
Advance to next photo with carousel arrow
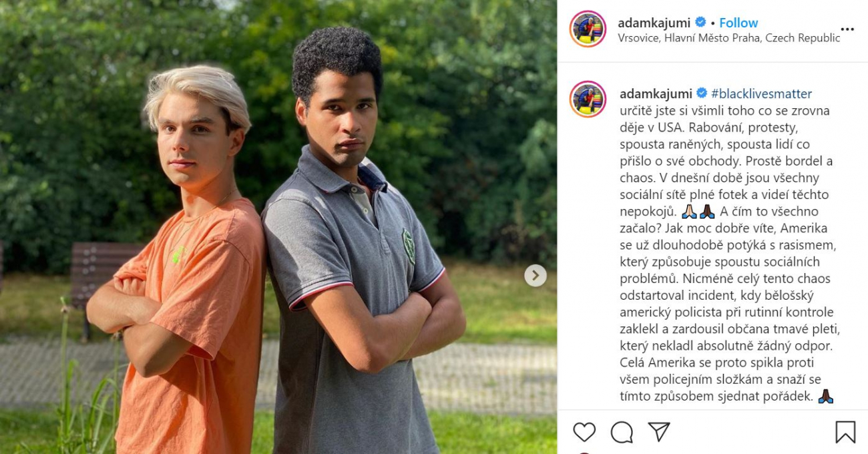535,275
